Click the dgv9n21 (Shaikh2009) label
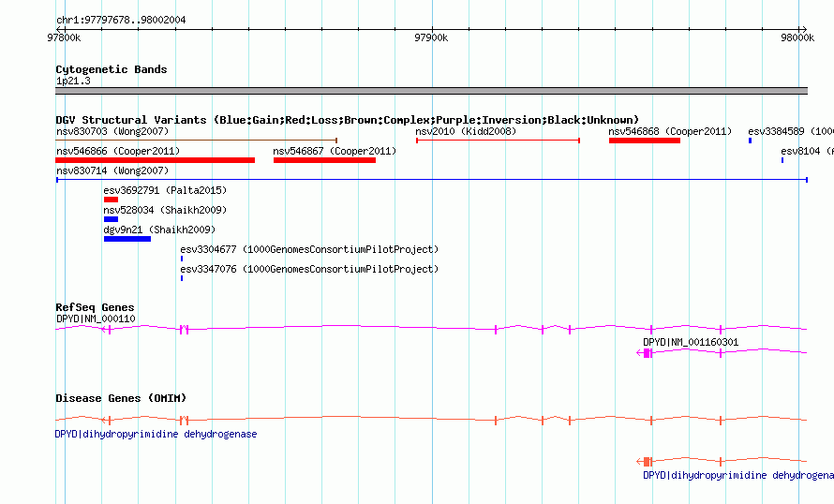 (x=159, y=230)
